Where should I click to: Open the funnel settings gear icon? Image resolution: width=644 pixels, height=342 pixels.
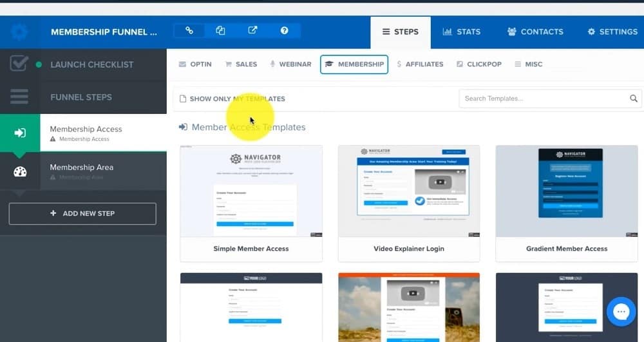click(x=19, y=32)
